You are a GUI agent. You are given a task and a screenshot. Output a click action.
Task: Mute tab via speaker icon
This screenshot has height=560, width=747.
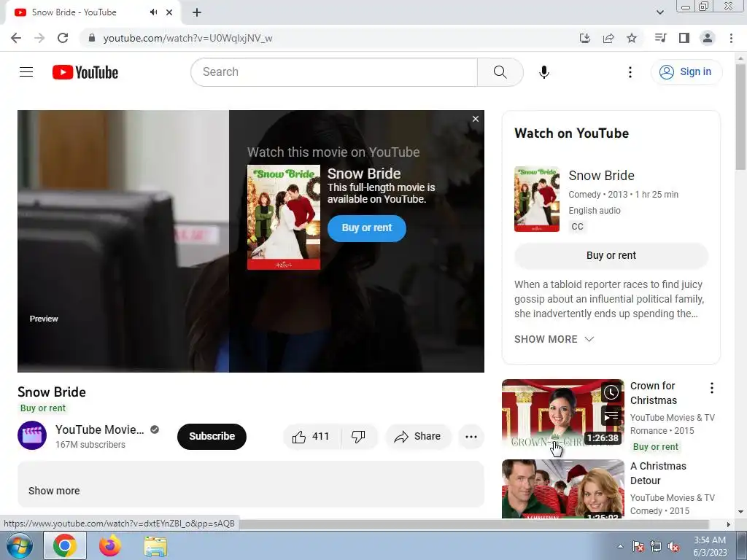153,12
